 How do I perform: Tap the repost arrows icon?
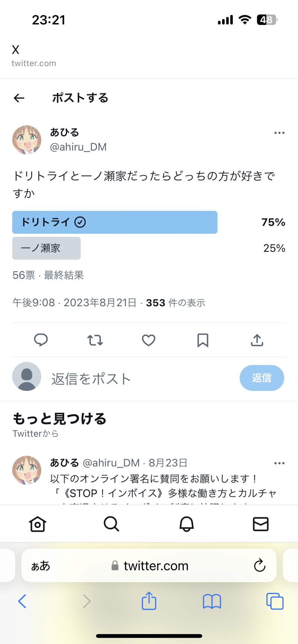coord(95,340)
